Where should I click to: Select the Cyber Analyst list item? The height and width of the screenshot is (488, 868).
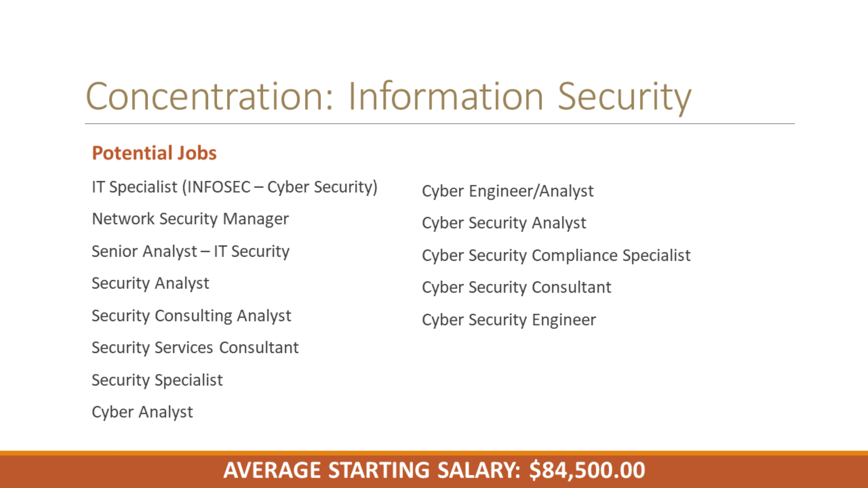[x=142, y=412]
